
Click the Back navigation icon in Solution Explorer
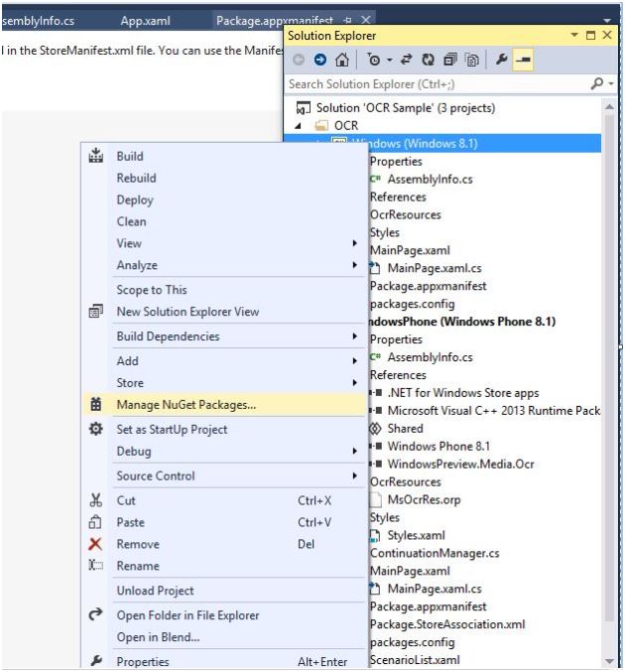[x=299, y=60]
